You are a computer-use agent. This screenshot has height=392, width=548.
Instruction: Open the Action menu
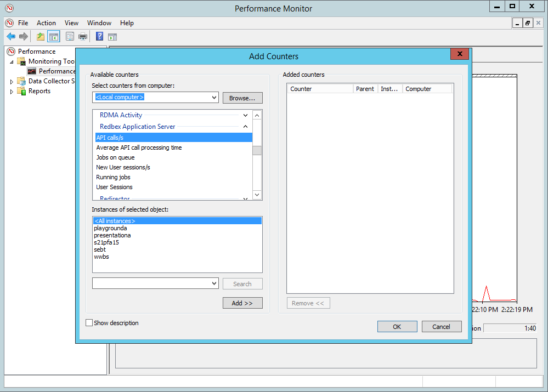tap(46, 23)
